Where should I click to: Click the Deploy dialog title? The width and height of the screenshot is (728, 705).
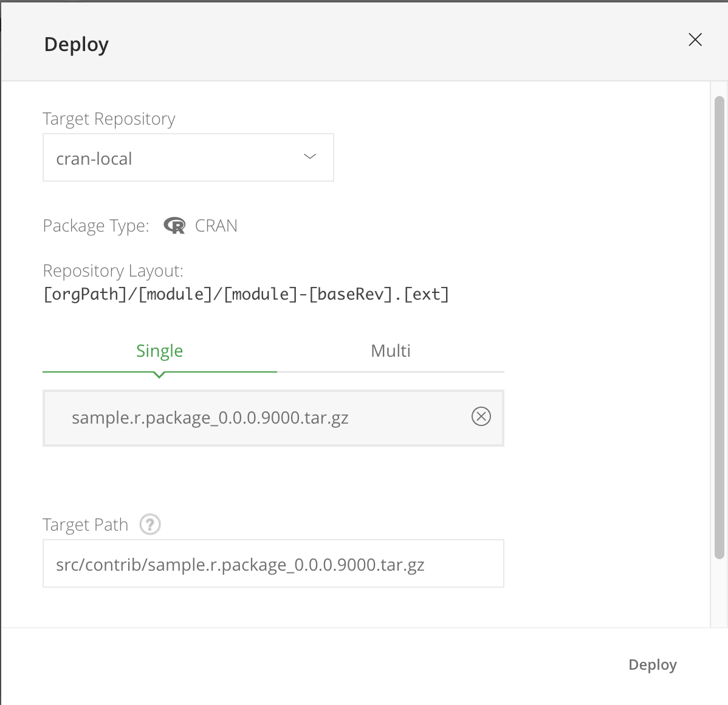pyautogui.click(x=76, y=44)
